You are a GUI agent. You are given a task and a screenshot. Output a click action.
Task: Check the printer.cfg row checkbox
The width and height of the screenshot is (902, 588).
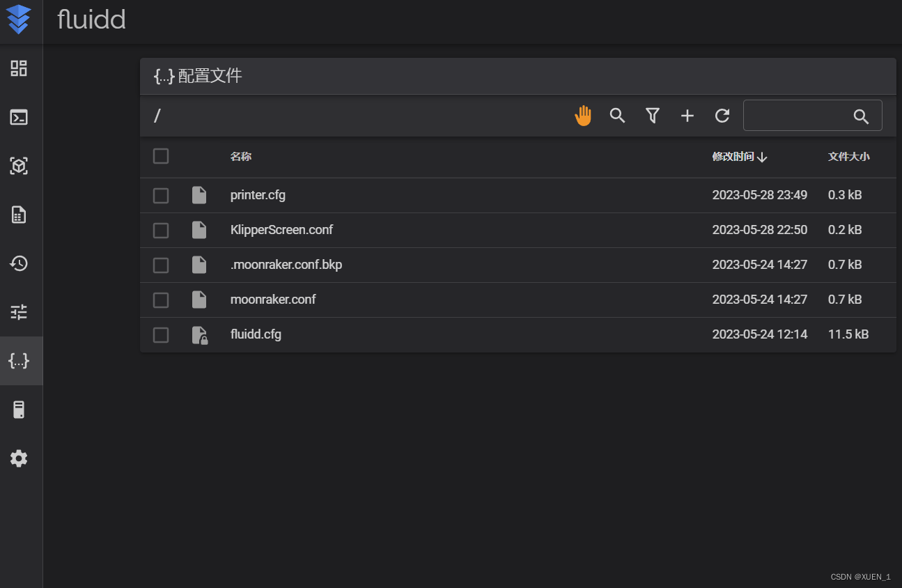pyautogui.click(x=160, y=195)
